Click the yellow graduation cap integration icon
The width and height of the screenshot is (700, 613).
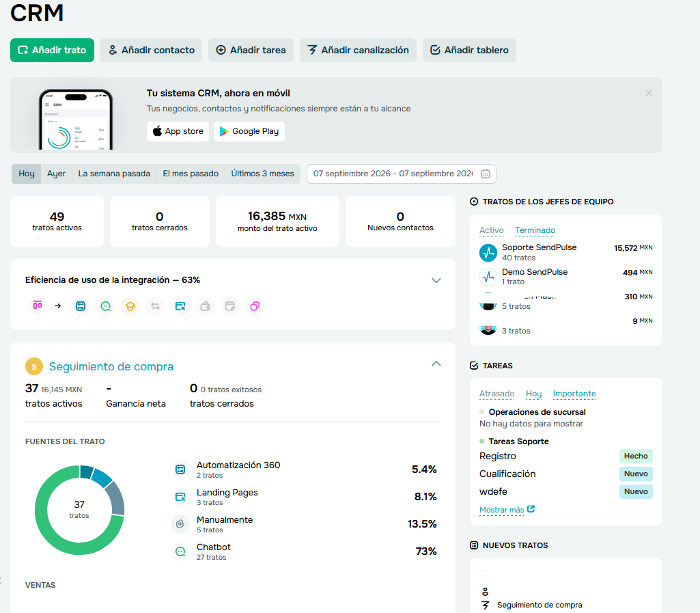tap(130, 306)
